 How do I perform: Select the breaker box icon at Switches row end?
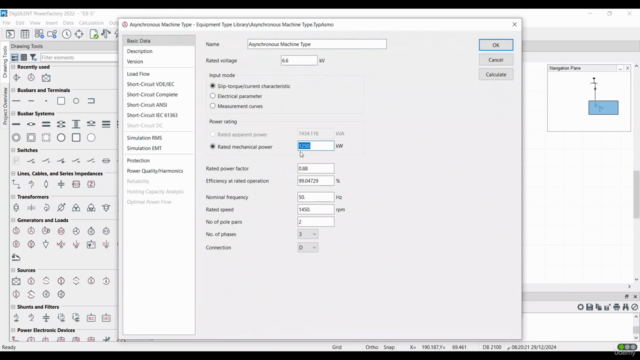click(x=106, y=161)
